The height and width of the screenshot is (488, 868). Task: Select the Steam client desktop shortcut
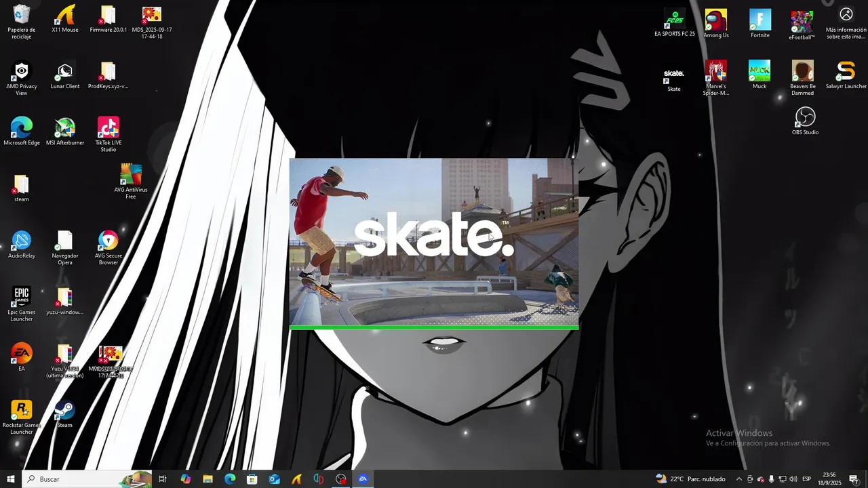(65, 414)
